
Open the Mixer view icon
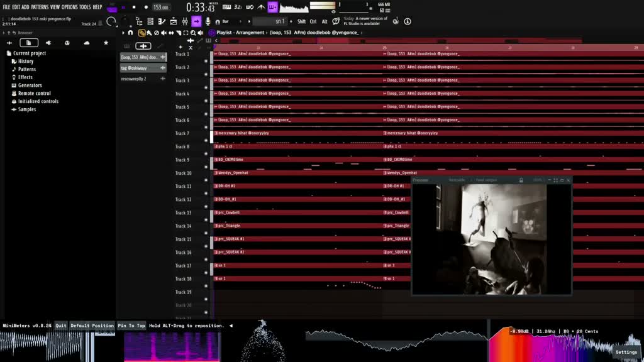coord(186,21)
